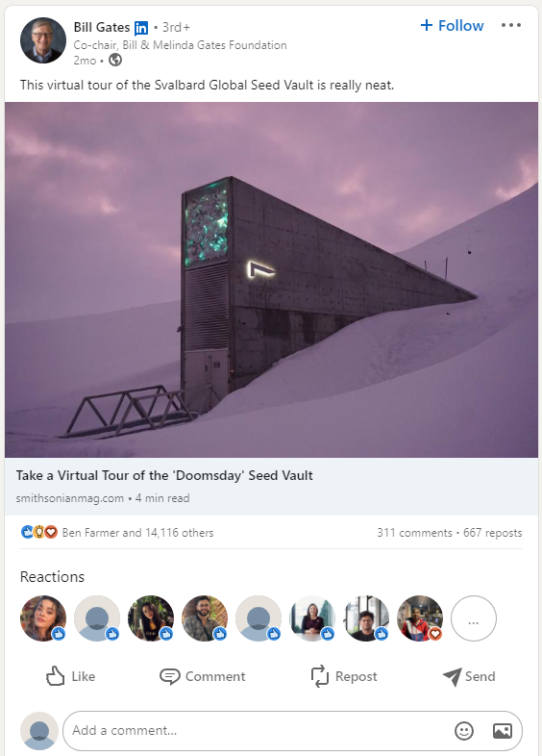The image size is (542, 756).
Task: Send the post via message
Action: (469, 676)
